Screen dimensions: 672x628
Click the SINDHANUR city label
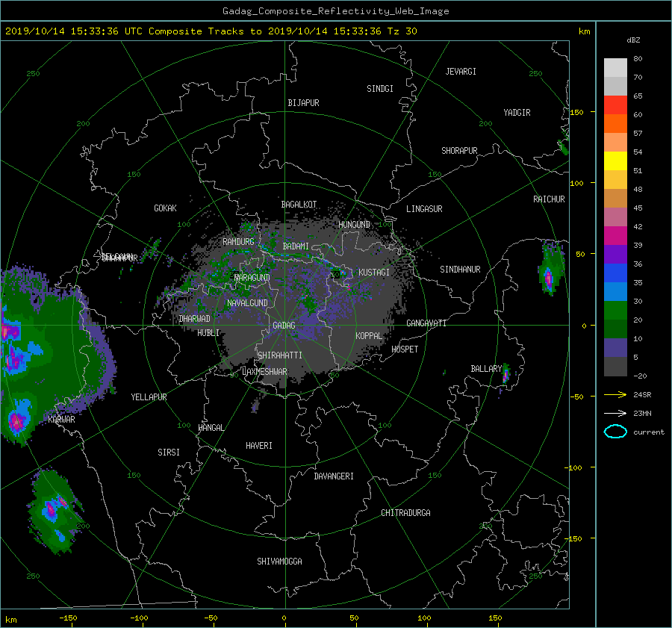click(460, 270)
